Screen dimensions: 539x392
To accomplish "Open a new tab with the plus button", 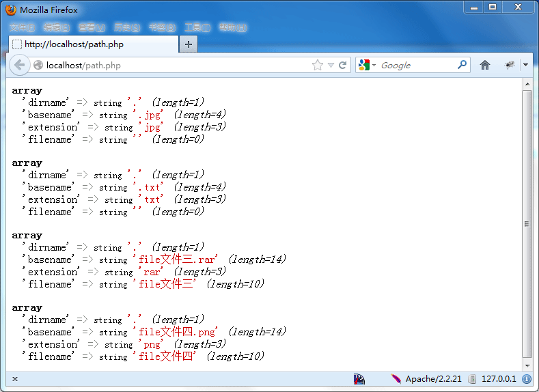I will (x=189, y=44).
